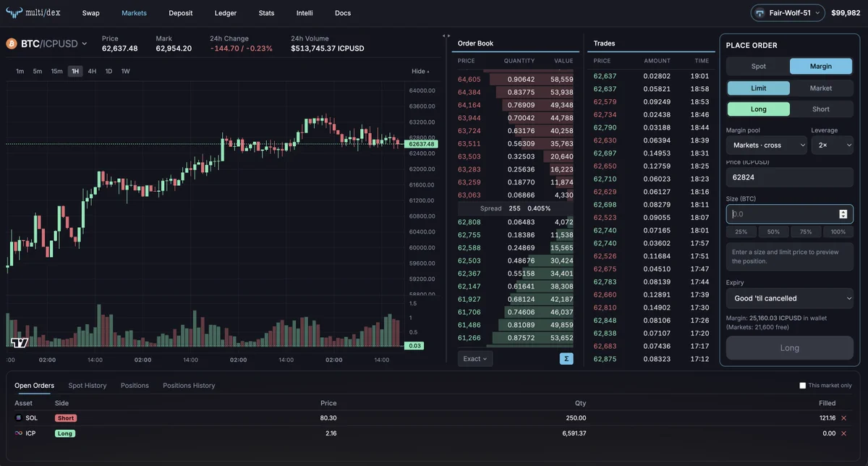The image size is (868, 466).
Task: Select the Limit order mode
Action: point(758,88)
